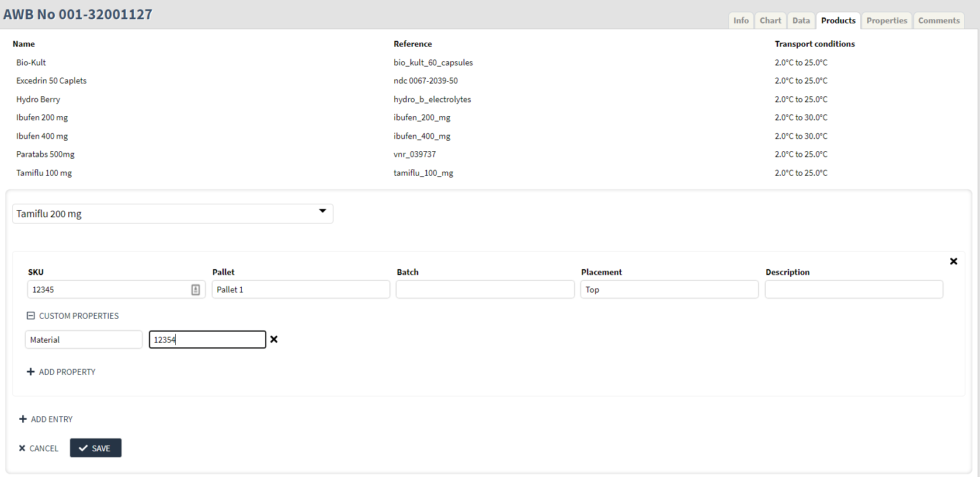Click Ibufen 200 mg's 2.0°C to 30.0°C condition

801,117
